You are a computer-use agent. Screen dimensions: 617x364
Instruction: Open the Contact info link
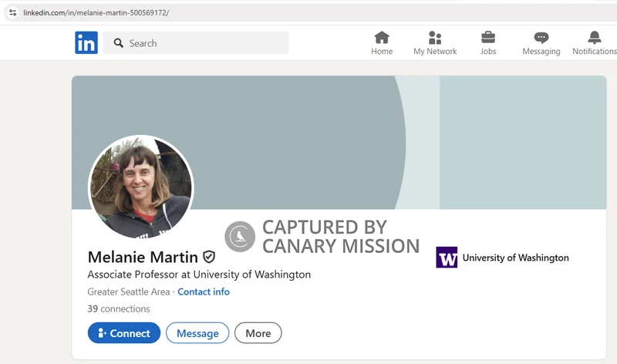pyautogui.click(x=204, y=292)
